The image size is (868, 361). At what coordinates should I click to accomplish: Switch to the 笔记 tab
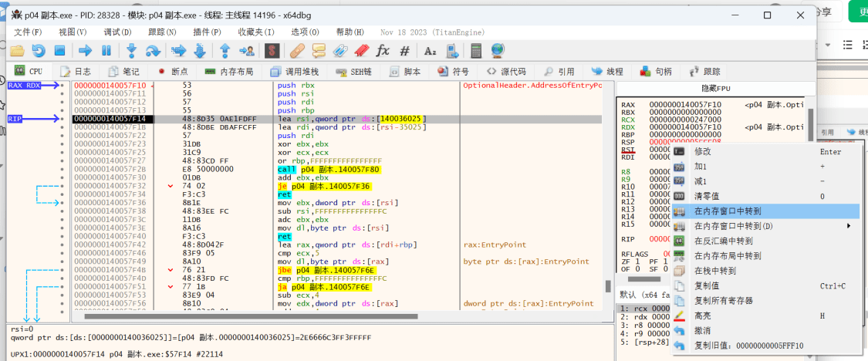pos(124,72)
